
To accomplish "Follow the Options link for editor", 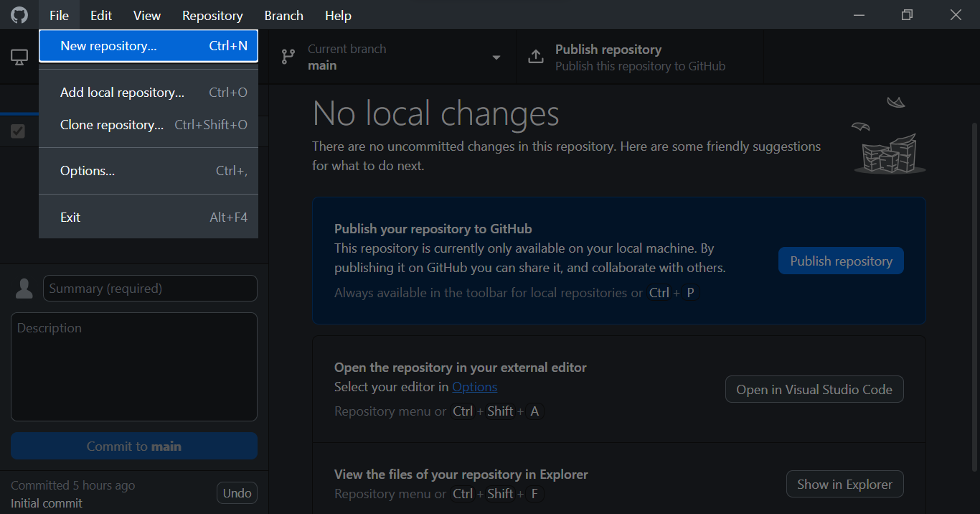I will (x=474, y=387).
